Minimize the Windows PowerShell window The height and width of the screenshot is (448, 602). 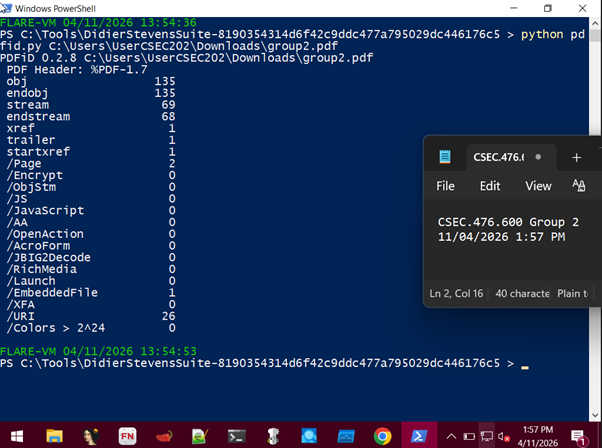click(x=514, y=8)
